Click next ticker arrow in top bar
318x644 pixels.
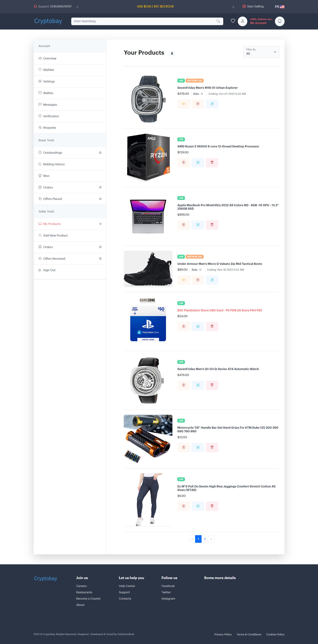pyautogui.click(x=233, y=7)
